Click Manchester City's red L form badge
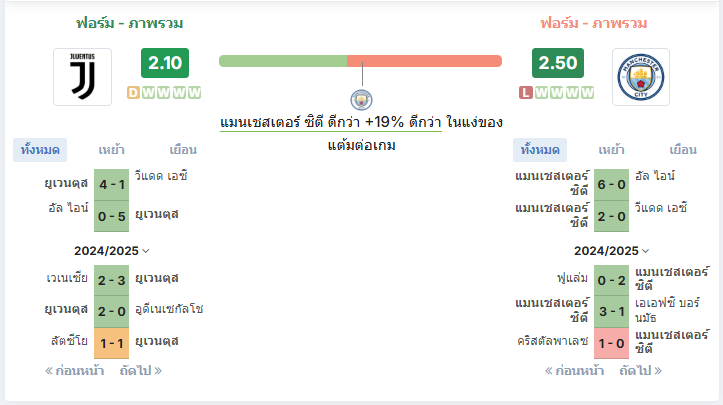This screenshot has width=723, height=405. [526, 93]
